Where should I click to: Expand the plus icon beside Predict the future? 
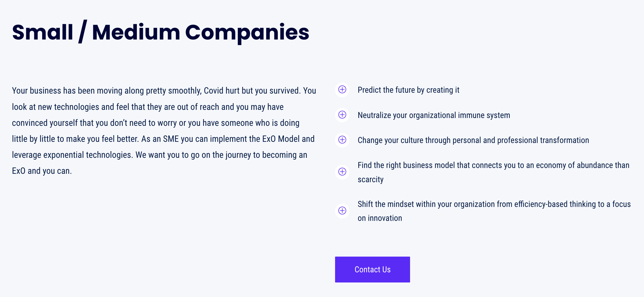point(342,90)
